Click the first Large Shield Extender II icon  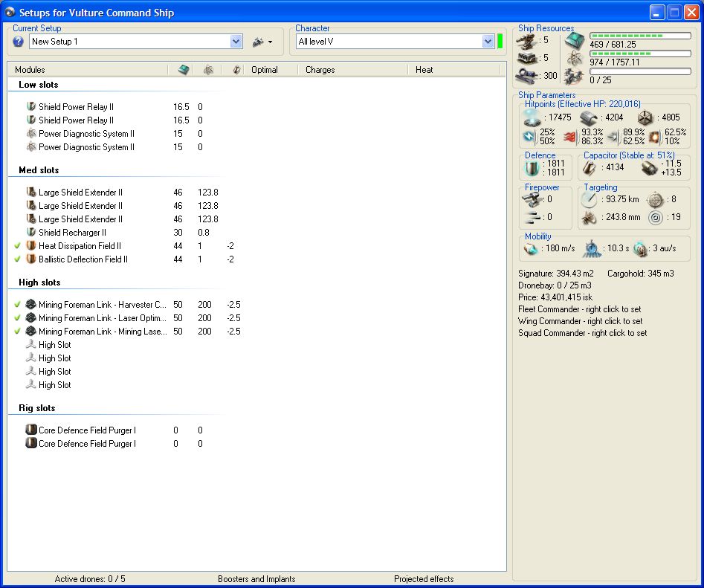pyautogui.click(x=31, y=192)
